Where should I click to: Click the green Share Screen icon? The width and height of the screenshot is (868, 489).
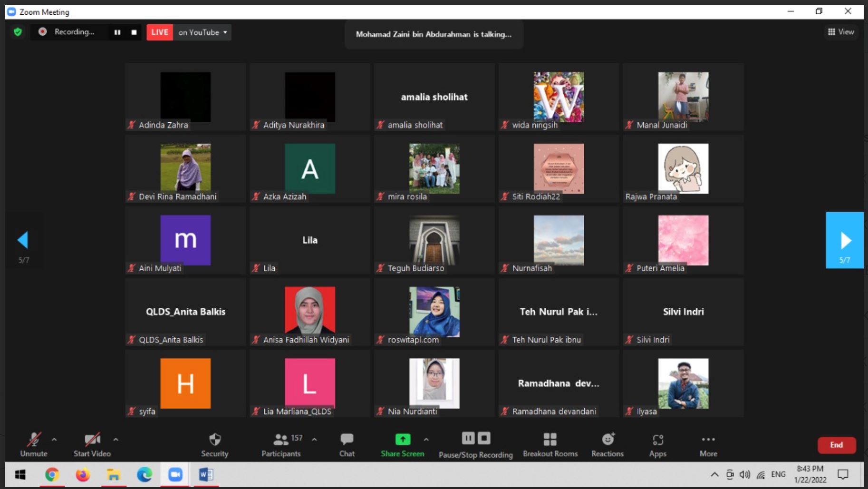click(x=403, y=439)
